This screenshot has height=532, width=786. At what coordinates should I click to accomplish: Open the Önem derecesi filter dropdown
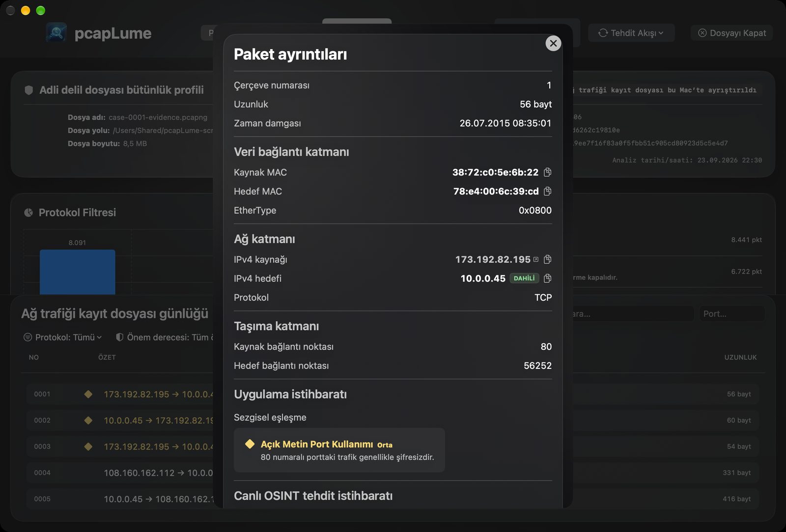164,337
